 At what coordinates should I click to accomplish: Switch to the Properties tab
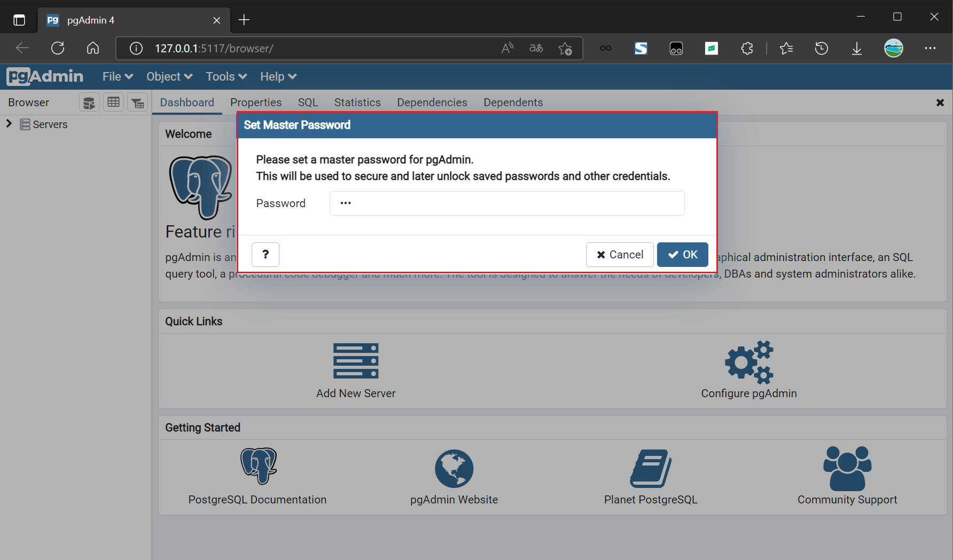(x=256, y=102)
